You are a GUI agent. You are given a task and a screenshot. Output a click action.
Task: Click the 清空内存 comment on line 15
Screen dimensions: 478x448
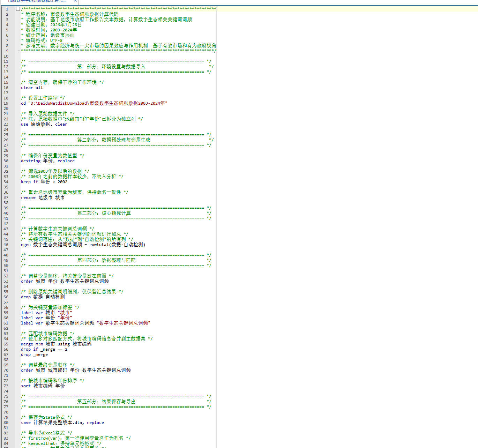point(62,82)
